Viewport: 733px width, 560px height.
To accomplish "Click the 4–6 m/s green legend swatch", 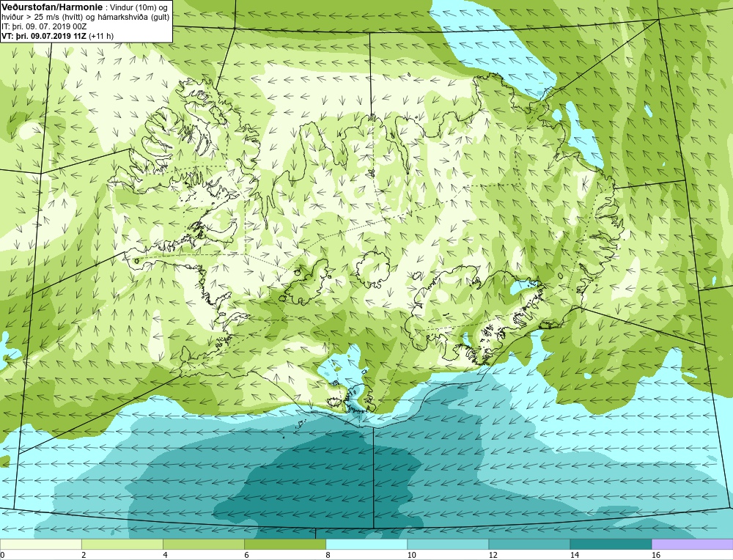I will tap(203, 544).
